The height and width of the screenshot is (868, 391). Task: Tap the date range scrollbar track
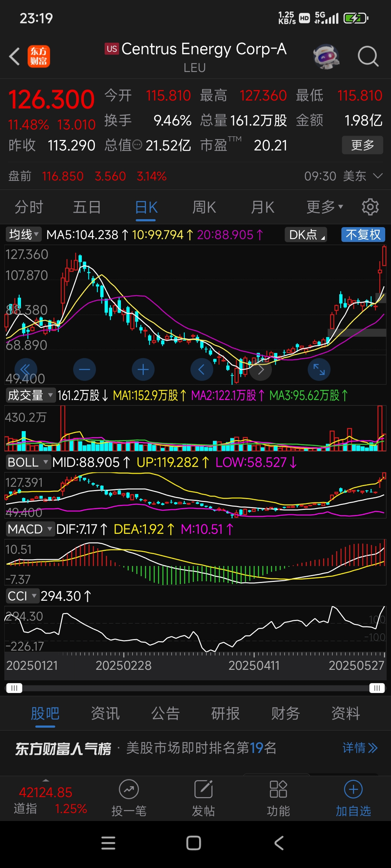click(x=195, y=688)
